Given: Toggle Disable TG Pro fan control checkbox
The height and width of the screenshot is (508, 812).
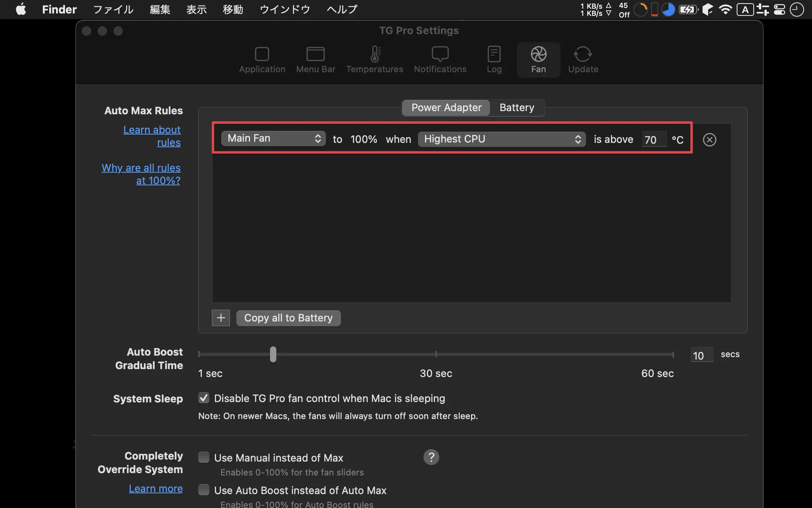Looking at the screenshot, I should click(x=203, y=398).
